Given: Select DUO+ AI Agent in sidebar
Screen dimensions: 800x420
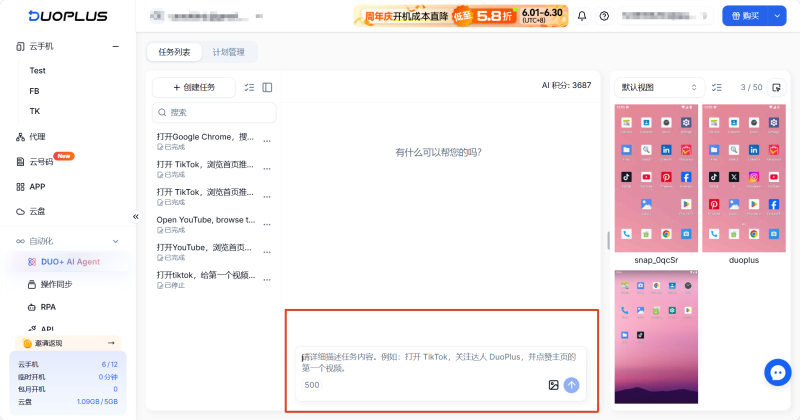Looking at the screenshot, I should coord(67,262).
